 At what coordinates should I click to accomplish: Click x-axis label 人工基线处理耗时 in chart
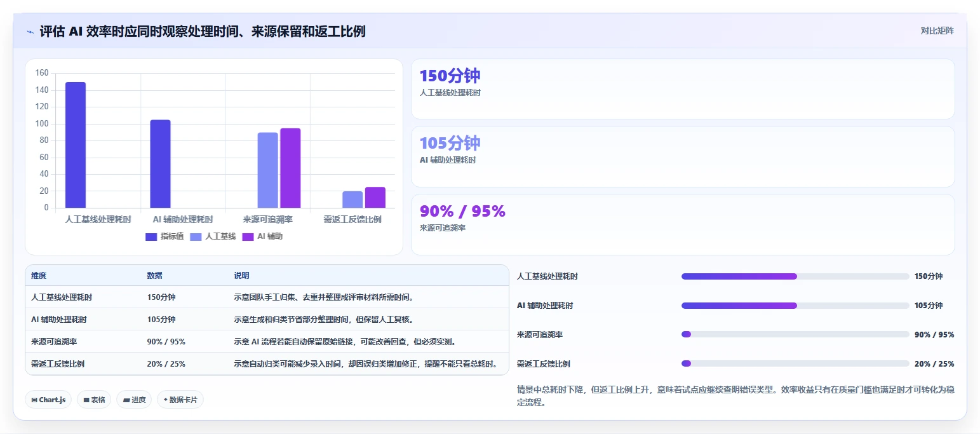point(98,219)
